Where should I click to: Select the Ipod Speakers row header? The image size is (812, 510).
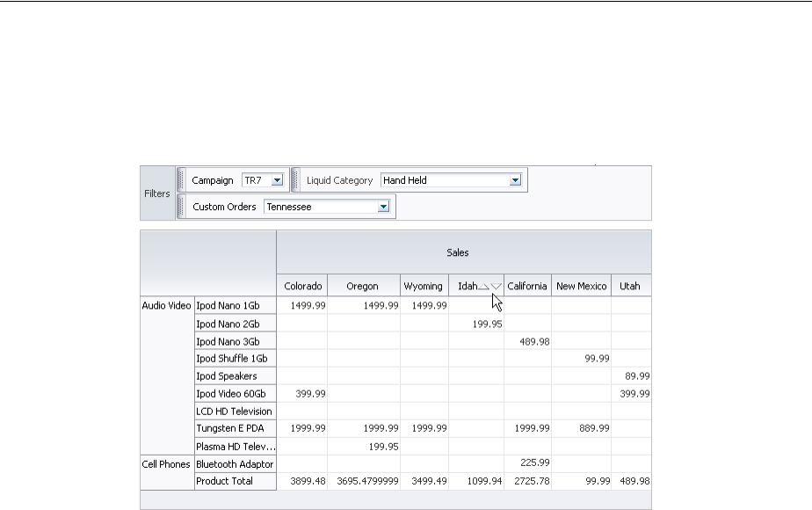pos(236,376)
